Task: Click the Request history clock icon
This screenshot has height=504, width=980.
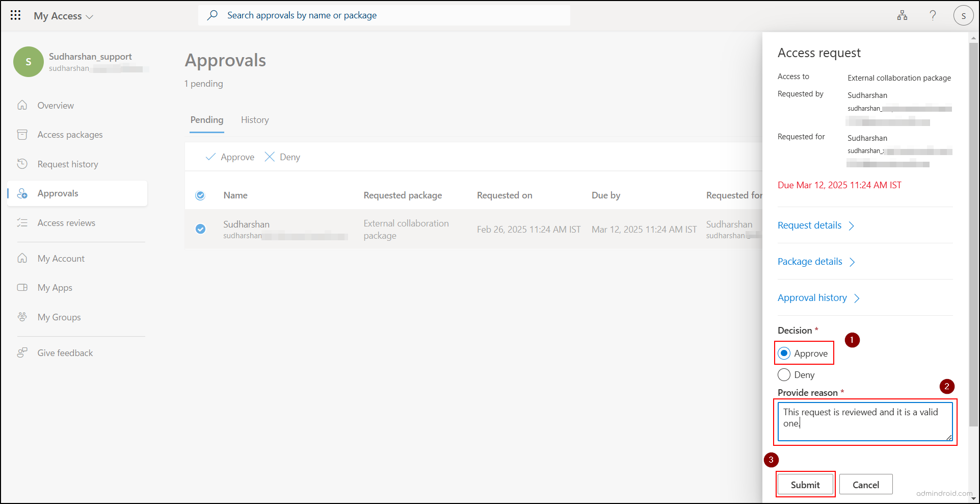Action: (x=22, y=164)
